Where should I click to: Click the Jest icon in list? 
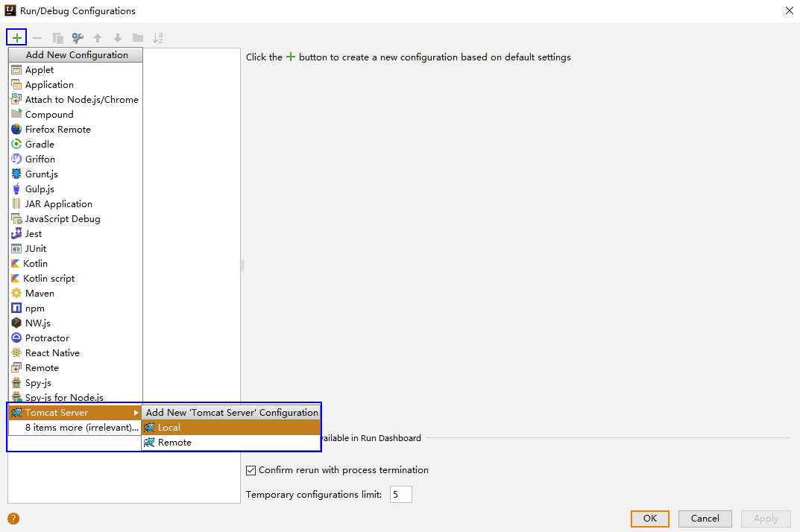point(16,234)
